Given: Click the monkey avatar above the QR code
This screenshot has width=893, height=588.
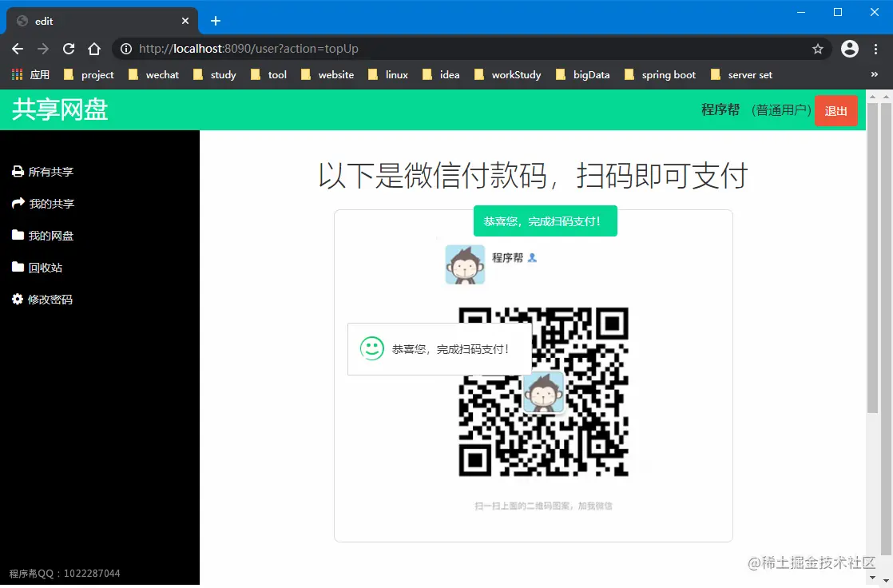Looking at the screenshot, I should [x=465, y=264].
